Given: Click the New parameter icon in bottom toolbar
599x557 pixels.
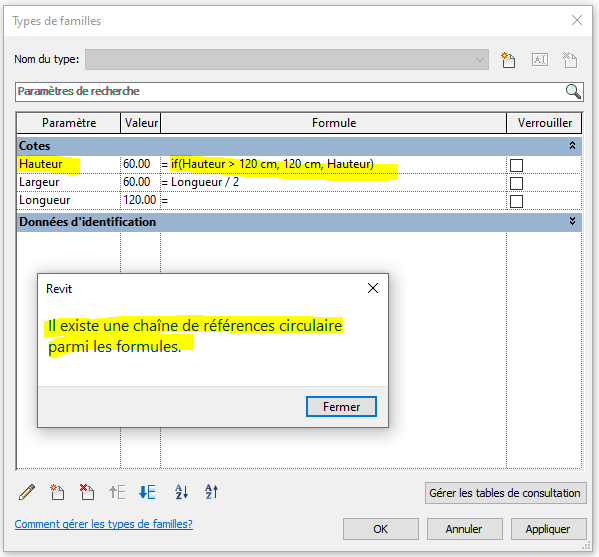Looking at the screenshot, I should point(57,492).
